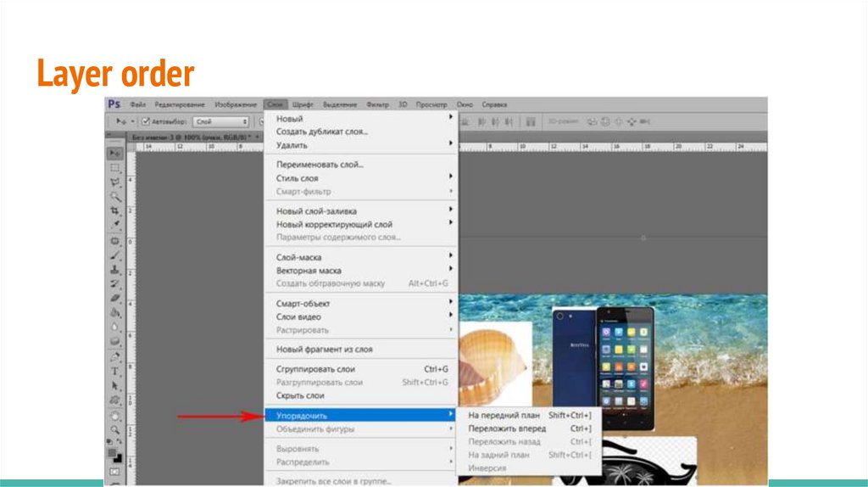Select the Horizontal Type tool

114,372
